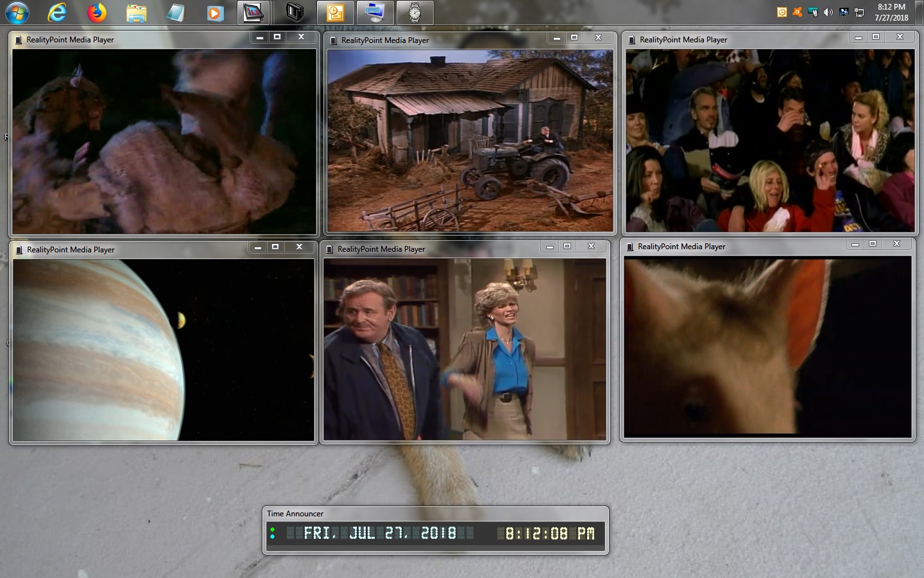This screenshot has width=924, height=578.
Task: Minimize the farmhouse tractor player window
Action: pyautogui.click(x=557, y=38)
